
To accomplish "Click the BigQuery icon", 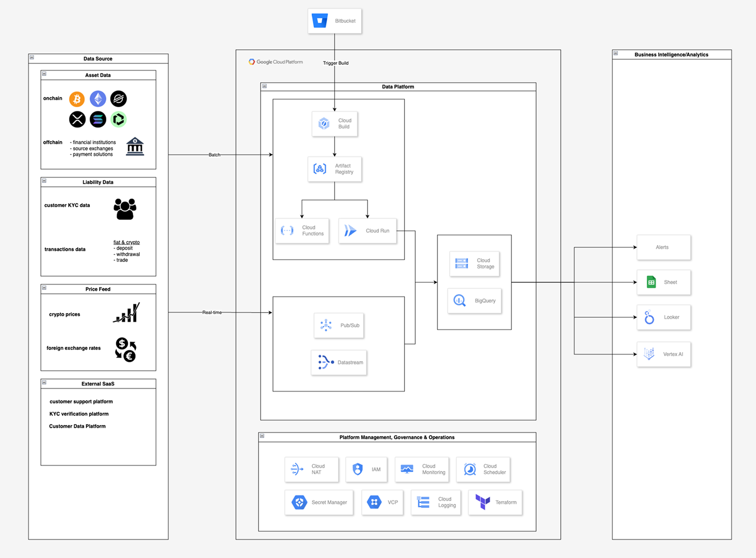I will tap(459, 300).
